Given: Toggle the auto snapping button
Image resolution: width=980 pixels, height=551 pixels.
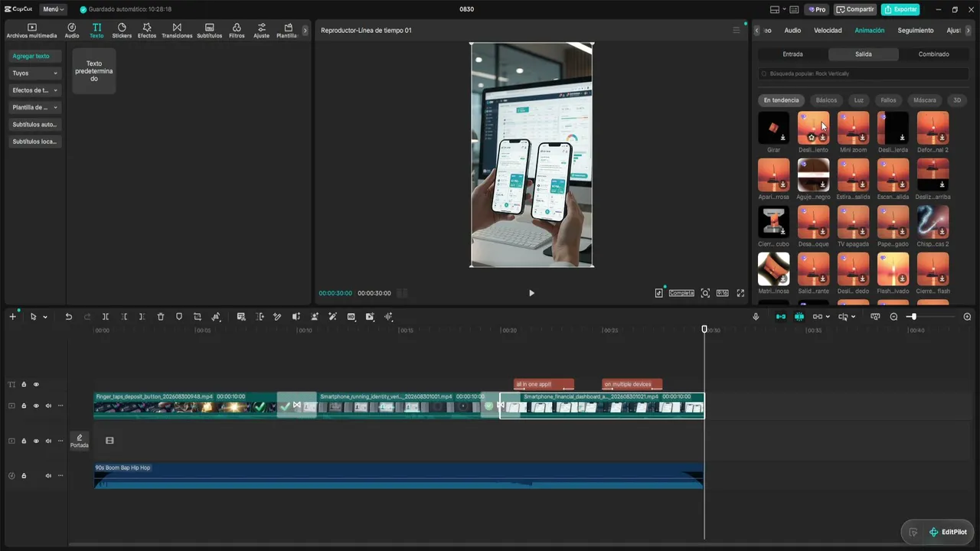Looking at the screenshot, I should click(x=799, y=317).
